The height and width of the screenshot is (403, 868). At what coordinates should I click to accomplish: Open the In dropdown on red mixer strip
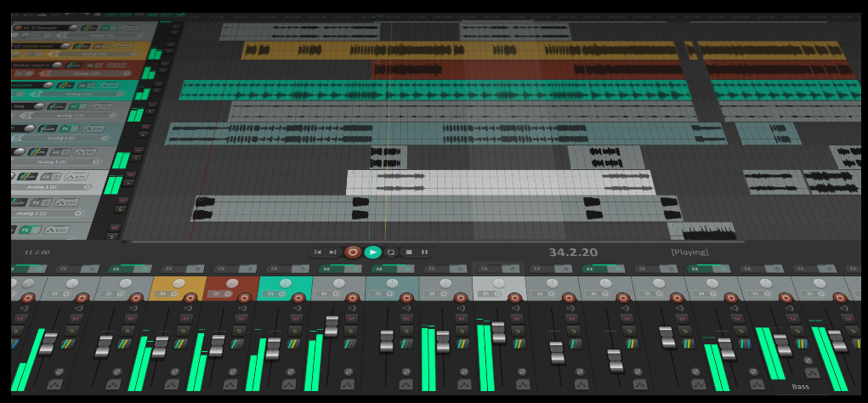pyautogui.click(x=220, y=293)
